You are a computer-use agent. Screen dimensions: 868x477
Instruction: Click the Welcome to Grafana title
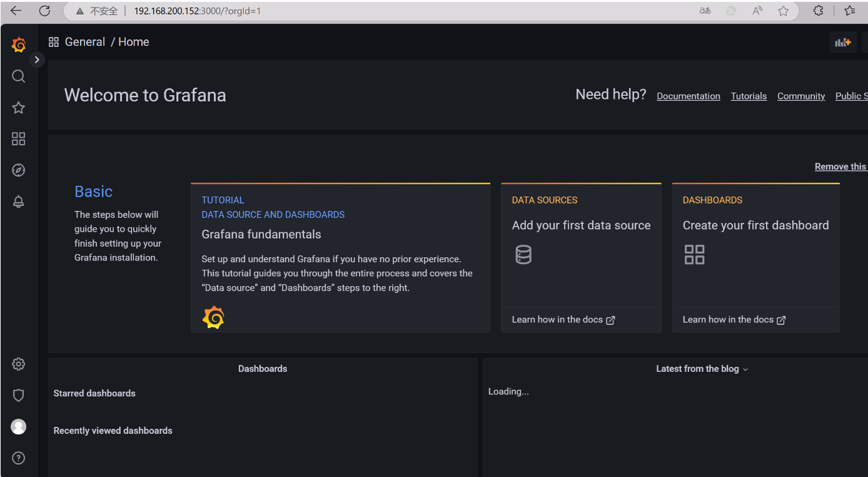[x=145, y=95]
